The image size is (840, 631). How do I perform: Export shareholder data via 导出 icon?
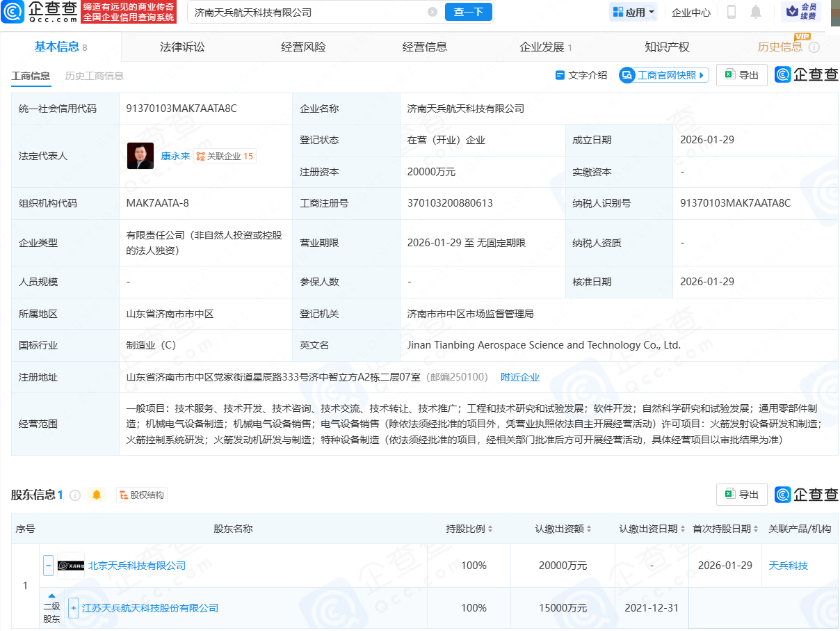click(741, 495)
